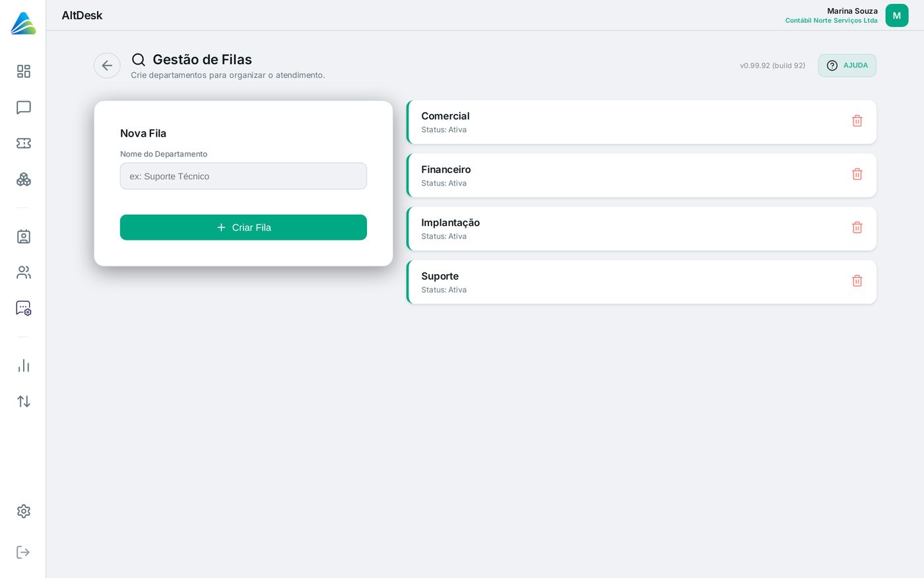Open the users group icon in sidebar

24,272
